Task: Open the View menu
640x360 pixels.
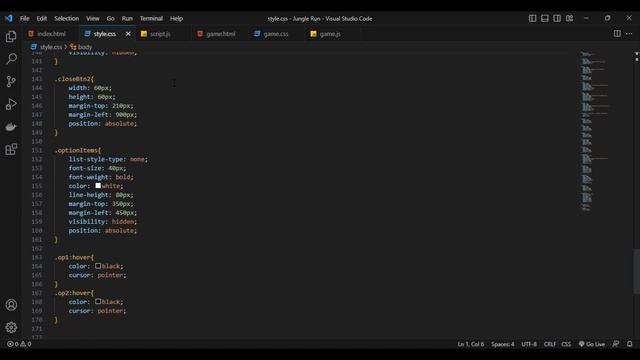Action: (93, 18)
